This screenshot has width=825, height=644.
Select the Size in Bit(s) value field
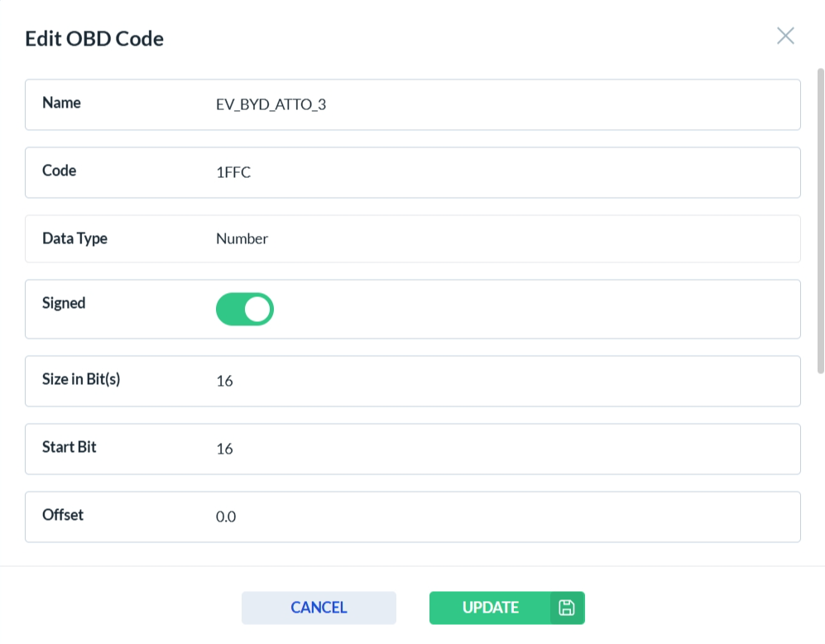[496, 381]
